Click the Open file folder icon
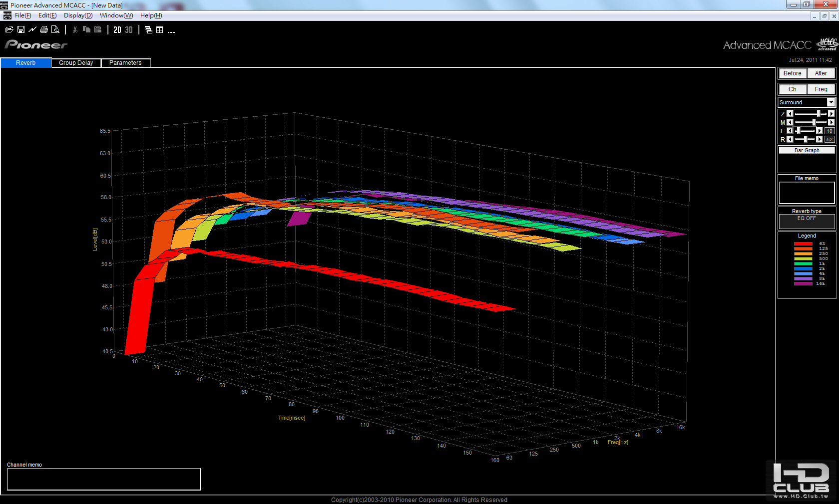Viewport: 839px width, 504px height. 9,30
